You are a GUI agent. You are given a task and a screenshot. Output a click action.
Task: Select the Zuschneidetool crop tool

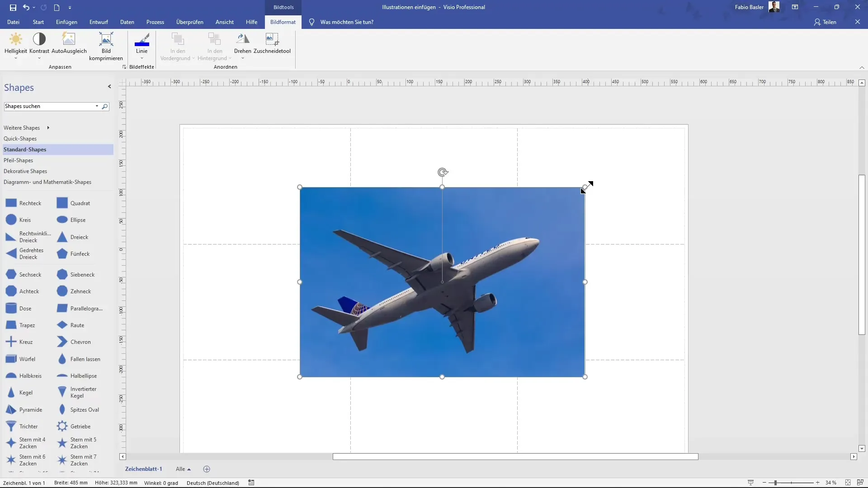pyautogui.click(x=272, y=43)
